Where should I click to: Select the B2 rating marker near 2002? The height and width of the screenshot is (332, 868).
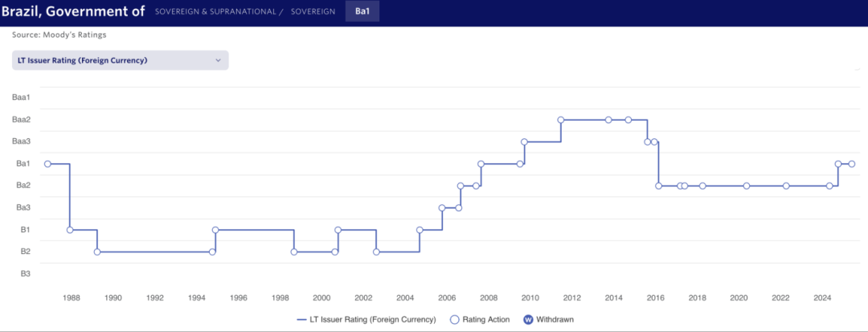pos(376,252)
